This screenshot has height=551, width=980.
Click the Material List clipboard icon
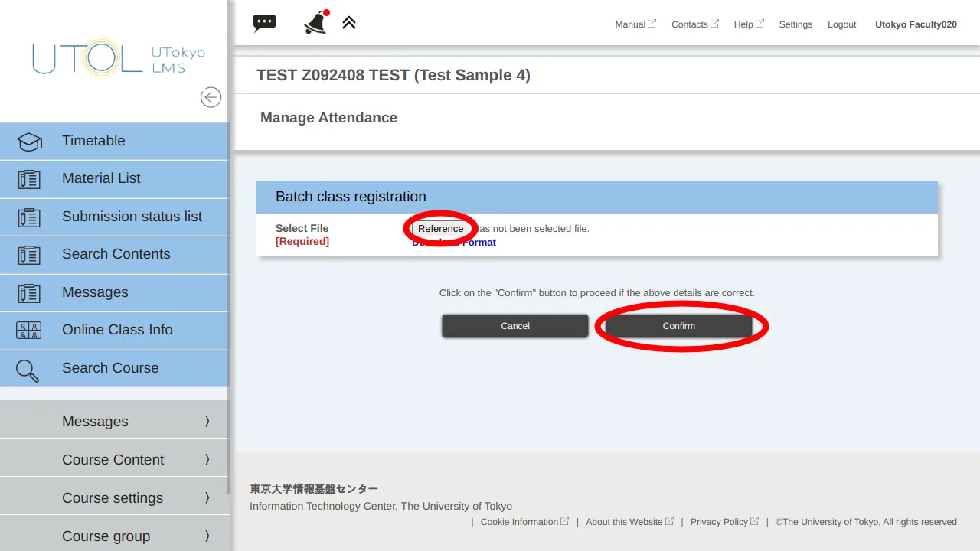click(29, 179)
